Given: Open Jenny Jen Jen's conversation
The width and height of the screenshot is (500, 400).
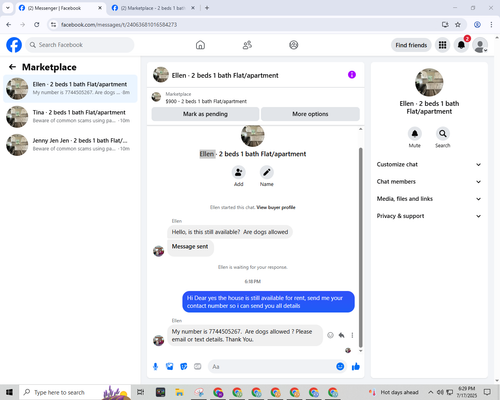Looking at the screenshot, I should (70, 144).
